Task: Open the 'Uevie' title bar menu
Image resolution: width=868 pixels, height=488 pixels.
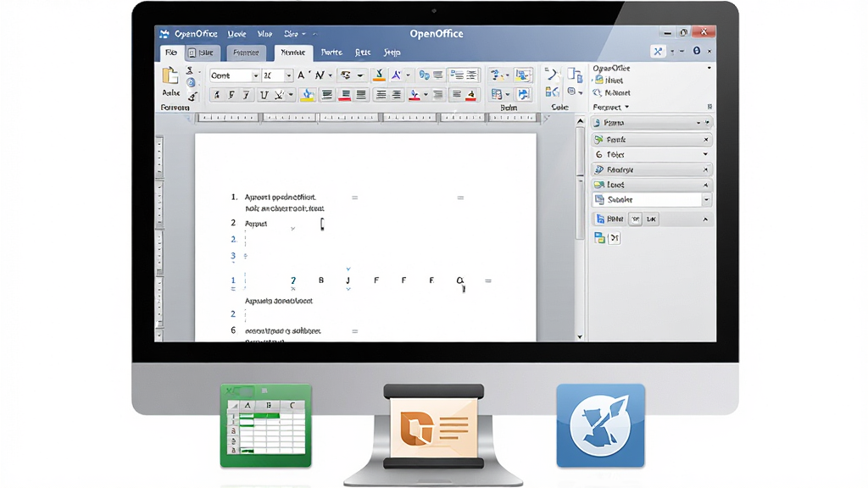Action: pos(237,34)
